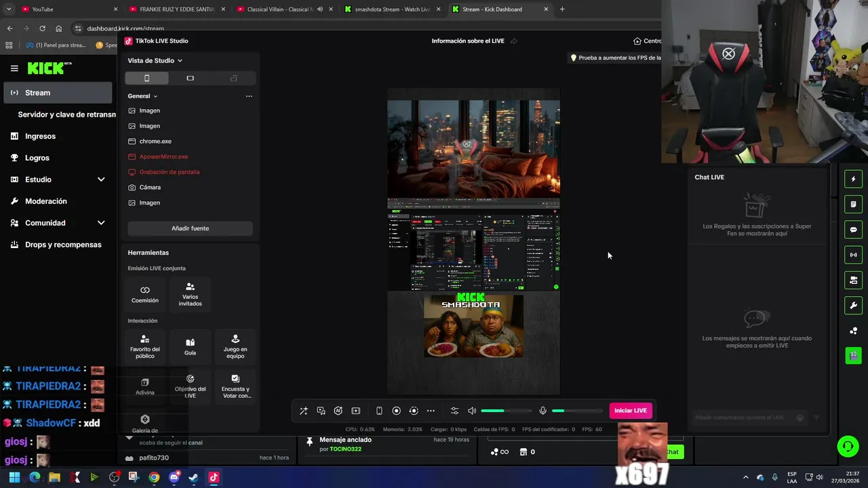Mute the Classical Villain tab audio icon

319,9
